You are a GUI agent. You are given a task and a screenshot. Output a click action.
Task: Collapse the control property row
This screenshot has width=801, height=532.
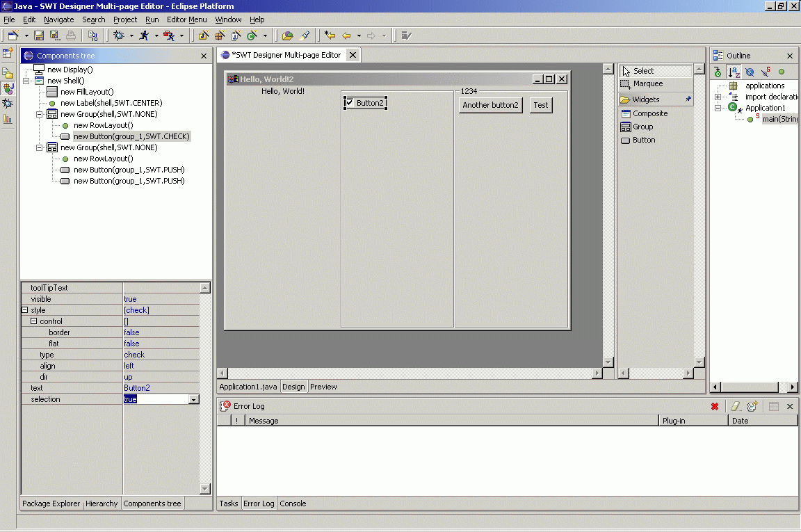coord(33,321)
